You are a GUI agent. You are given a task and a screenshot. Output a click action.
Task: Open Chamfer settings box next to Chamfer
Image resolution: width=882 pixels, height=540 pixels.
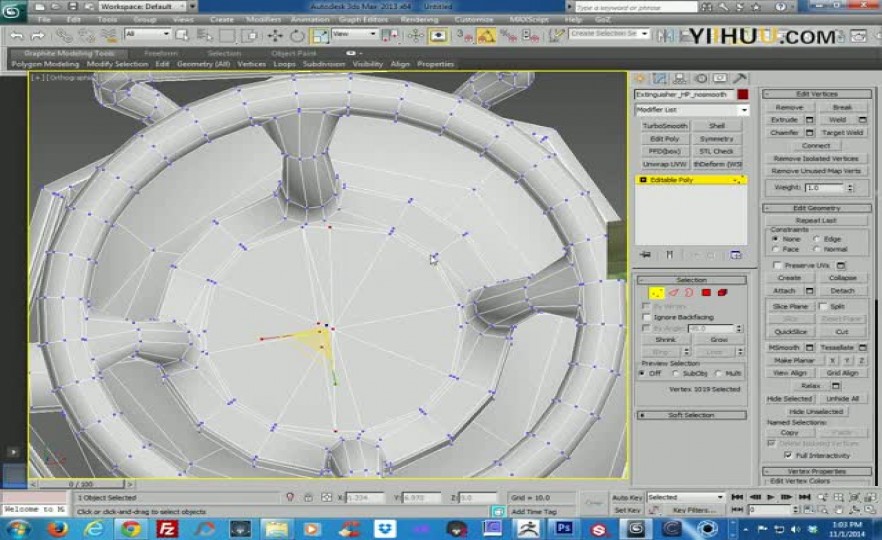(809, 133)
